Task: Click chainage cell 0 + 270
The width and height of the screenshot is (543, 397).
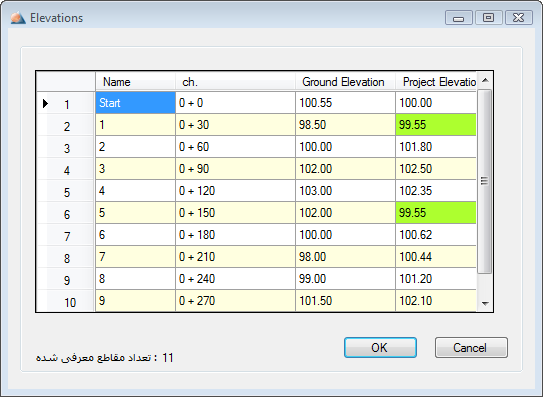Action: [235, 301]
